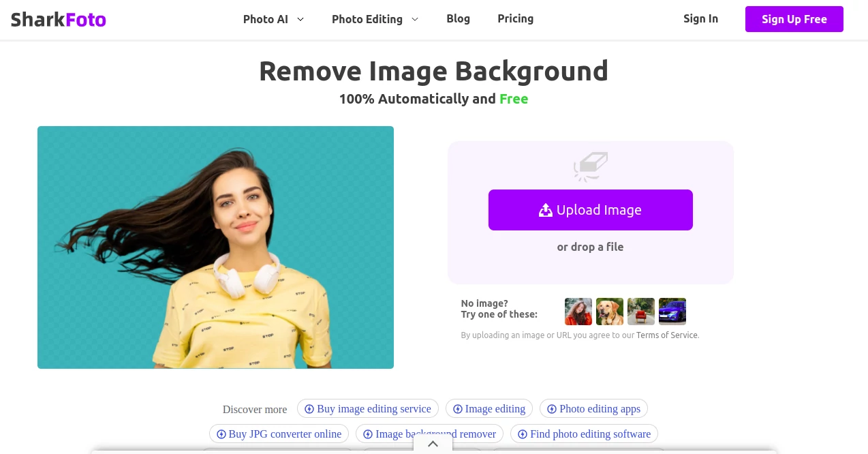This screenshot has width=868, height=454.
Task: Open the Blog page
Action: click(458, 18)
